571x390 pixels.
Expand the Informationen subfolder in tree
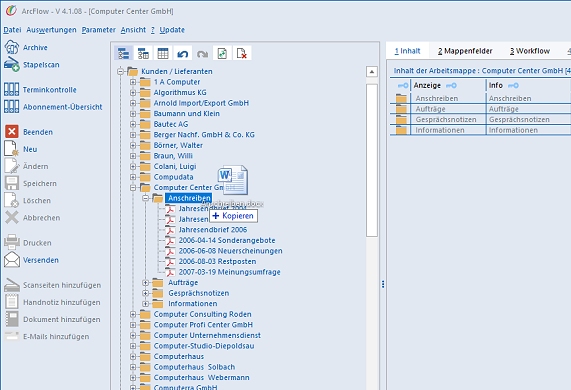click(x=146, y=304)
